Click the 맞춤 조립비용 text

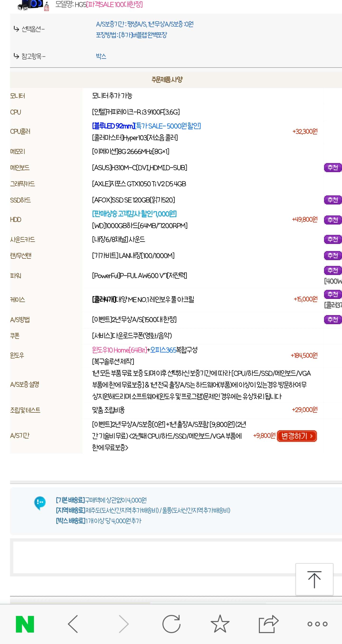108,410
